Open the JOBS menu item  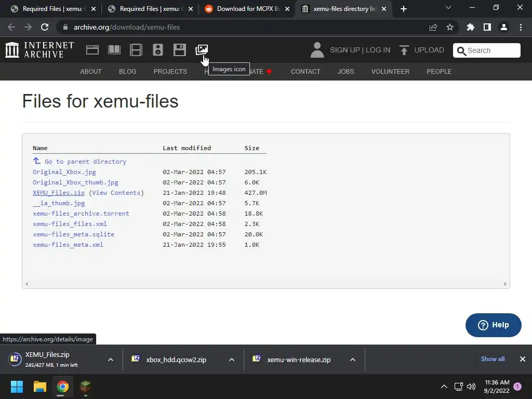(345, 72)
